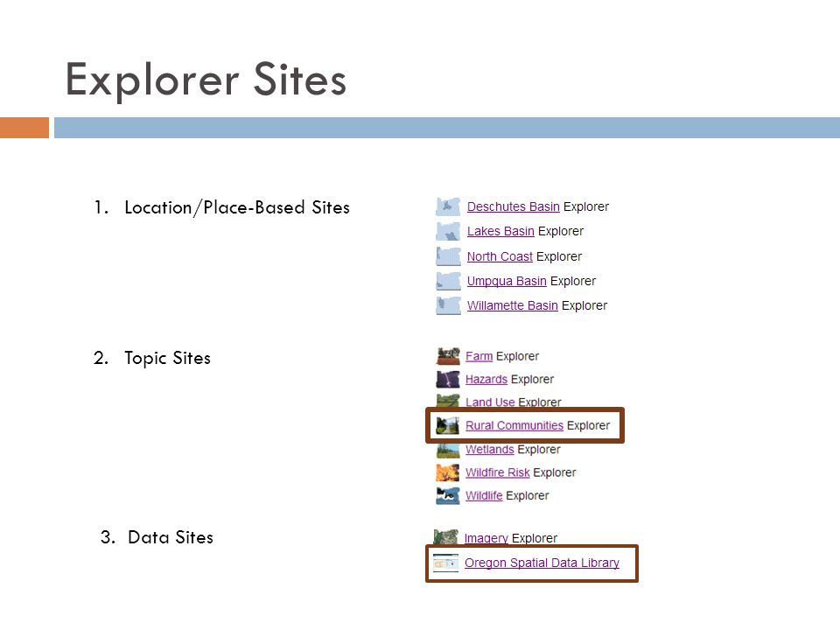Open the Land Use link

coord(490,402)
